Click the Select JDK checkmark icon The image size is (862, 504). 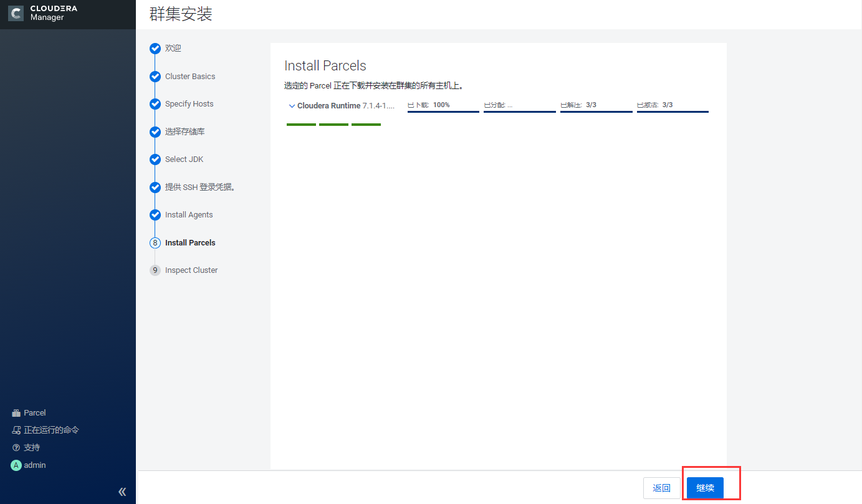[155, 159]
